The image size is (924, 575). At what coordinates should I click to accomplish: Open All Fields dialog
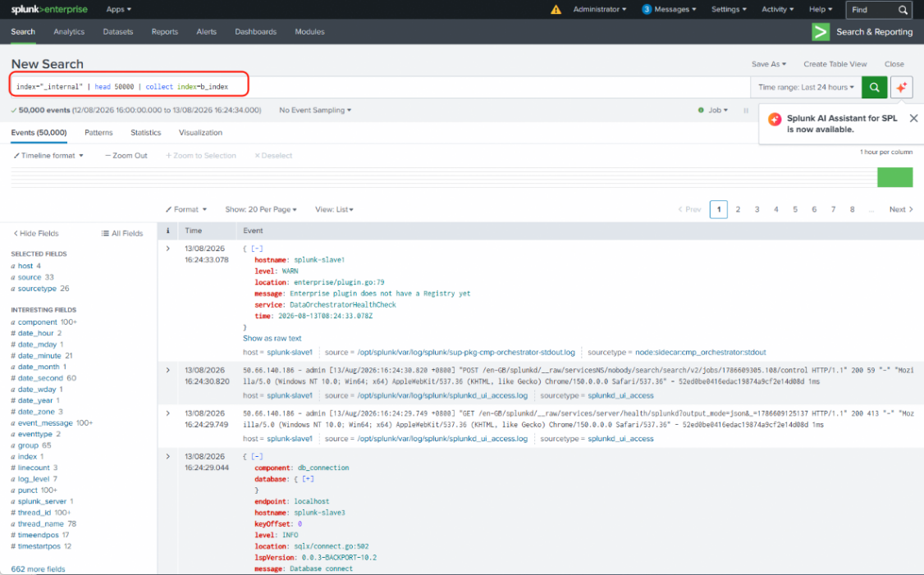click(122, 233)
